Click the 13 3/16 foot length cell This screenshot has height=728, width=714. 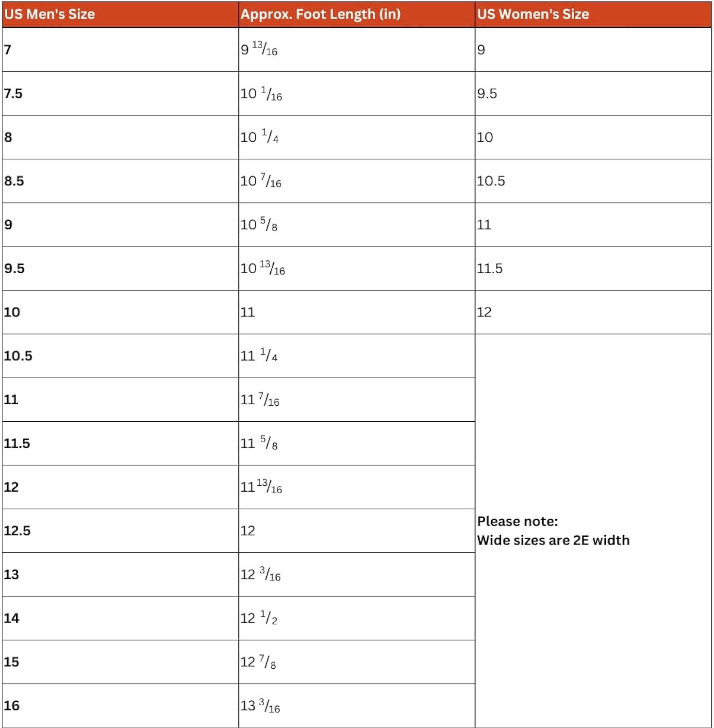click(357, 706)
